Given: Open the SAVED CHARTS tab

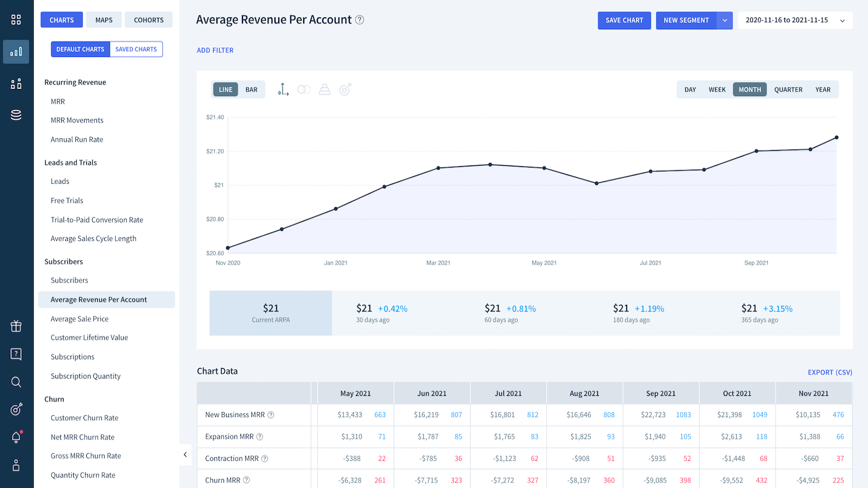Looking at the screenshot, I should pos(136,49).
